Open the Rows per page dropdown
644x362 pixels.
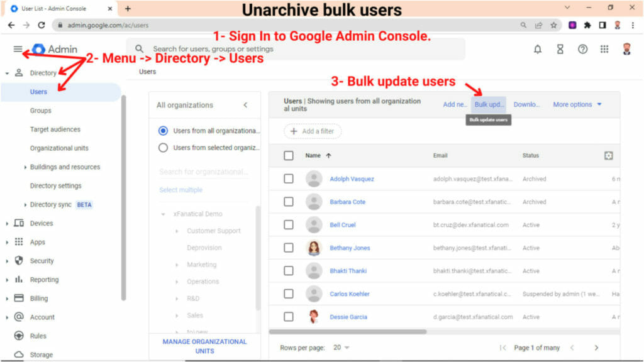(340, 347)
